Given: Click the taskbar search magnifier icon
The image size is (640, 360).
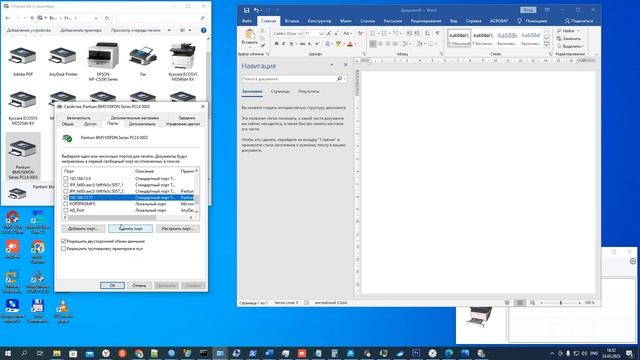Looking at the screenshot, I should 24,353.
